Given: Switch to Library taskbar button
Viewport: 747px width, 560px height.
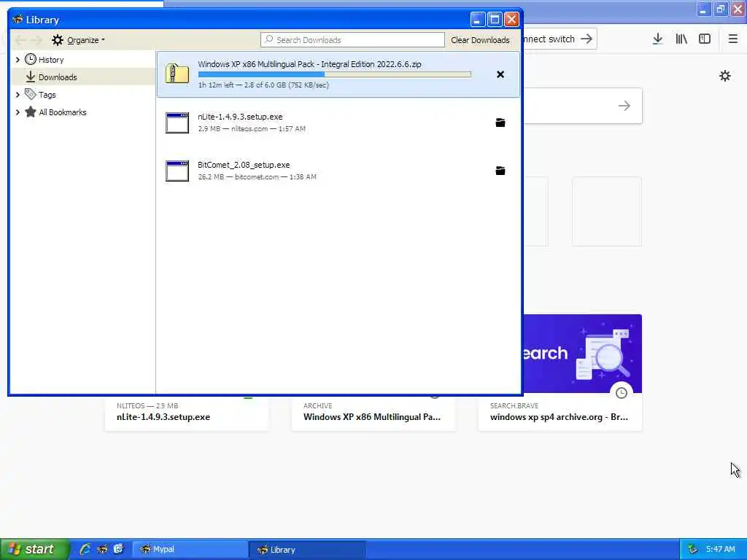Looking at the screenshot, I should 307,550.
